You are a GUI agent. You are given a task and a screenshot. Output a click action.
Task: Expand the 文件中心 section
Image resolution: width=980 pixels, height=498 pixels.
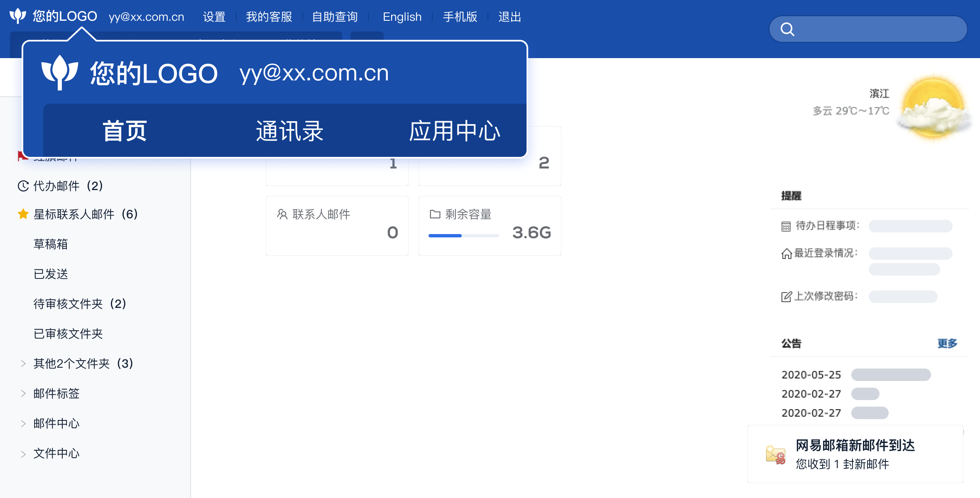23,453
